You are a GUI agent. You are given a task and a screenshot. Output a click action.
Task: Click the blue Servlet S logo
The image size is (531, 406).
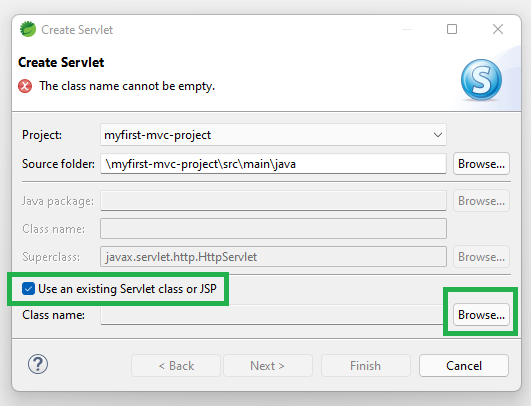(481, 80)
